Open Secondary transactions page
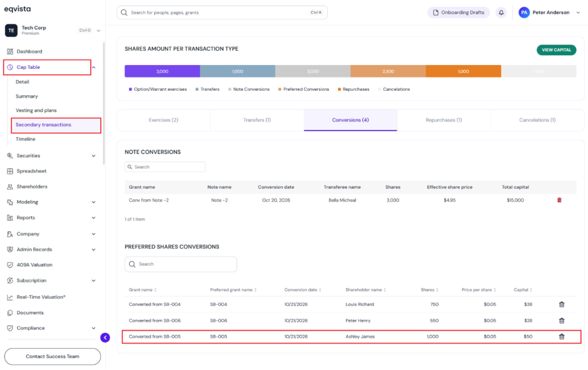This screenshot has height=370, width=588. [43, 125]
